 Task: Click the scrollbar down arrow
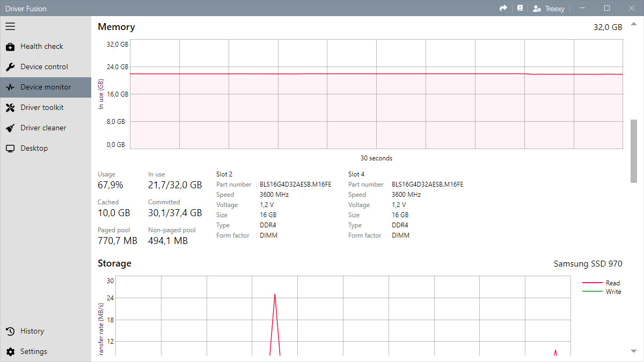pyautogui.click(x=634, y=351)
